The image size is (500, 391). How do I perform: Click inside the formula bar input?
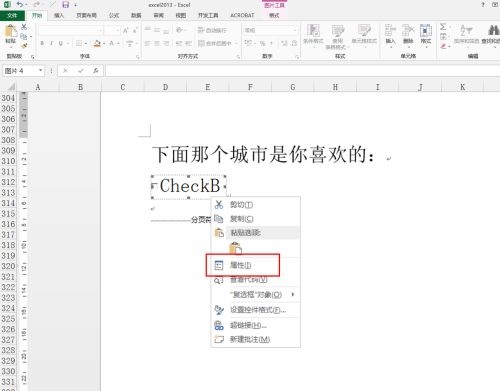pyautogui.click(x=302, y=71)
